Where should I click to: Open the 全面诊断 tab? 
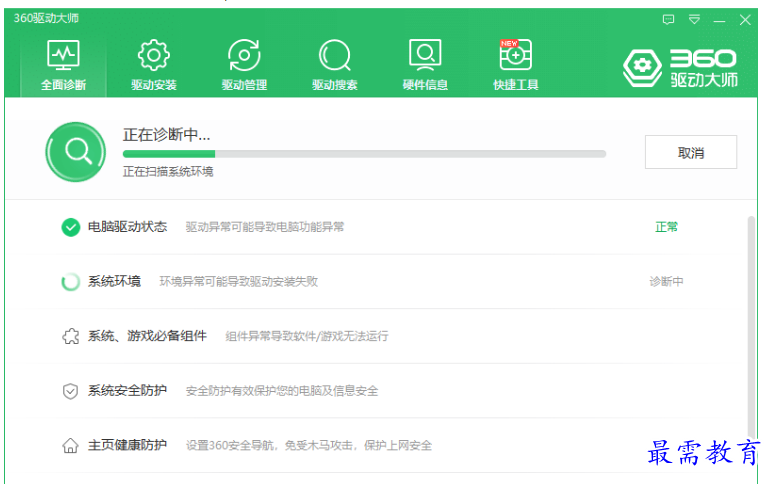tap(63, 66)
